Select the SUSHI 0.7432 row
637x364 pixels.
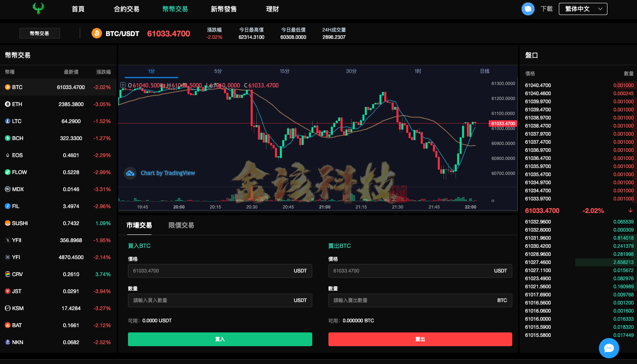click(x=58, y=223)
